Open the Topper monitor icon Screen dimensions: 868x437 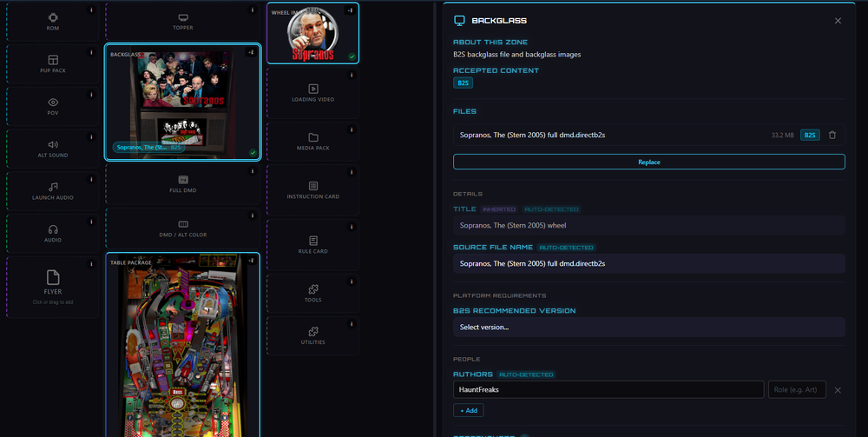click(183, 17)
